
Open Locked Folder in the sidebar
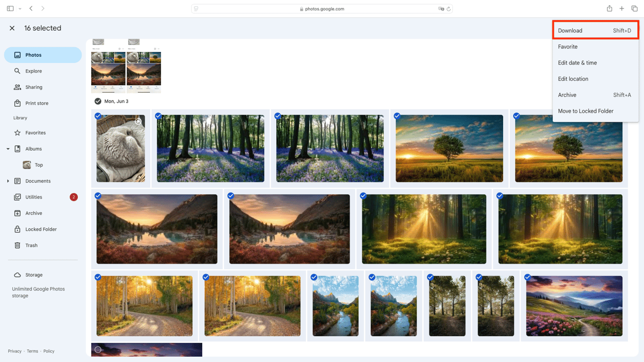click(43, 229)
